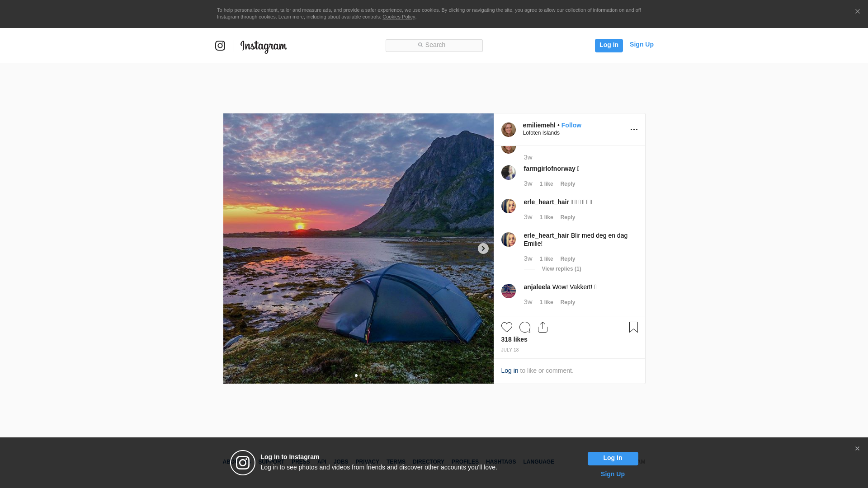
Task: Select the second carousel dot indicator
Action: tap(361, 375)
